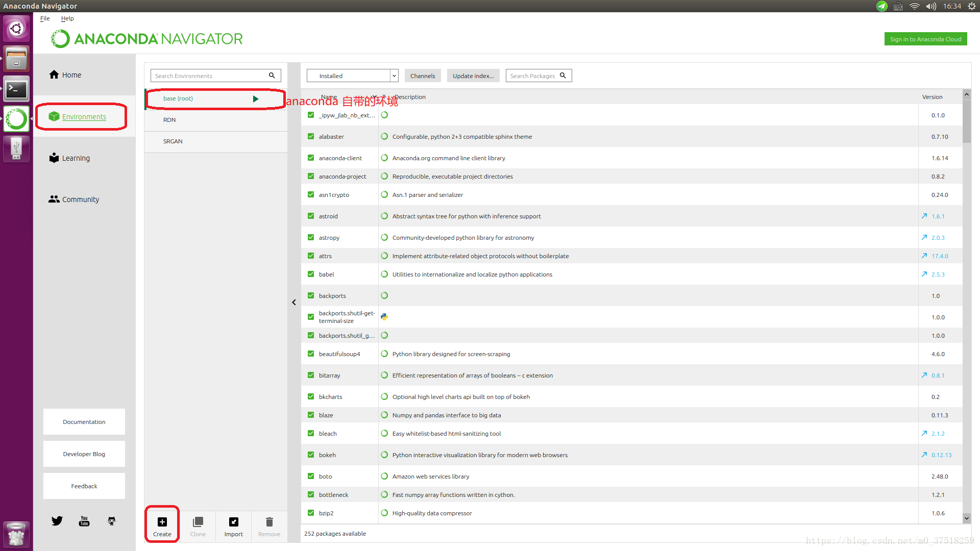Screen dimensions: 980x551
Task: Click the Import environment icon
Action: [234, 522]
